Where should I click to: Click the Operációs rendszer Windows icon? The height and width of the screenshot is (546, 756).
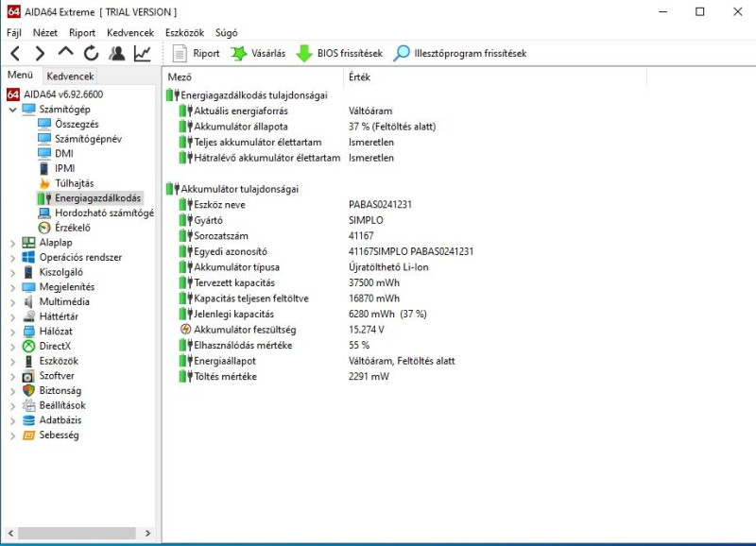tap(29, 257)
